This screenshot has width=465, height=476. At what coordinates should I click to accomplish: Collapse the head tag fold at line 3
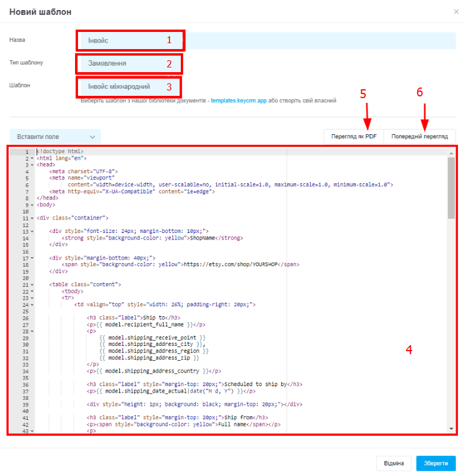point(32,165)
